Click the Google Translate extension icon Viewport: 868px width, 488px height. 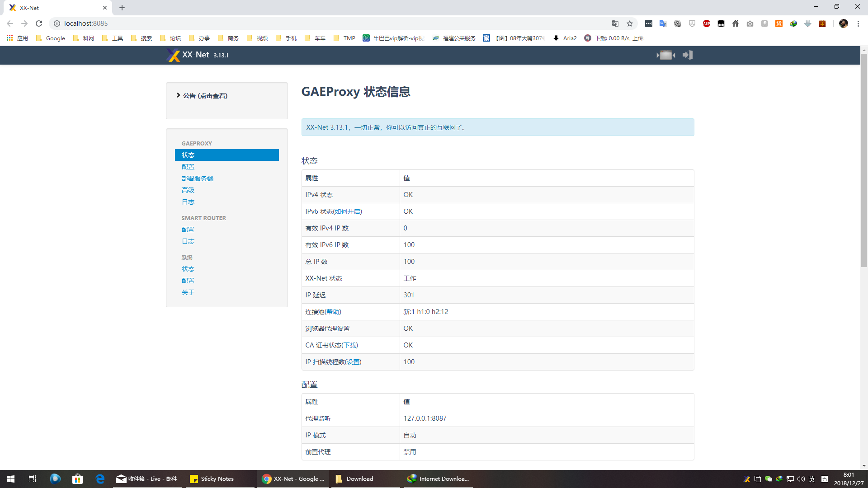pyautogui.click(x=663, y=23)
